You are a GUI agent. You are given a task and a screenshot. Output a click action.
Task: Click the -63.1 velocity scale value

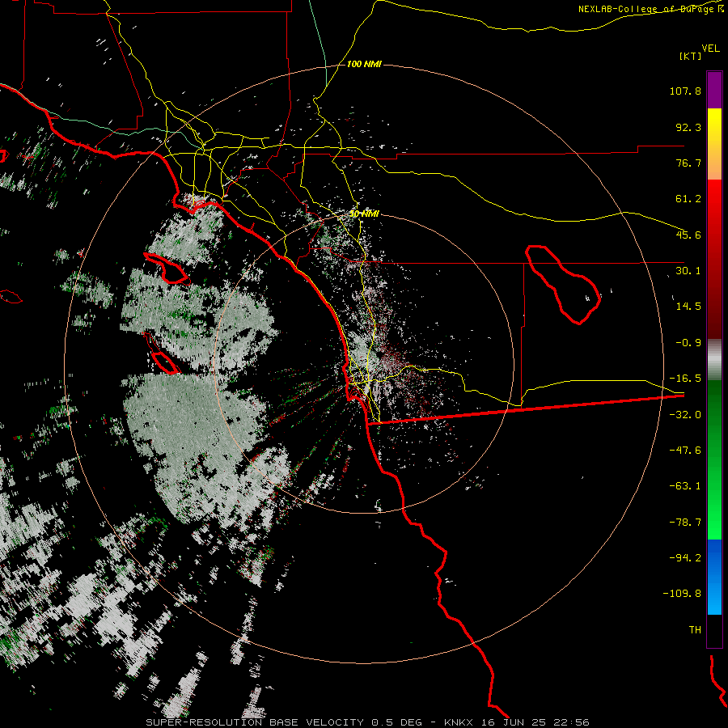point(685,486)
